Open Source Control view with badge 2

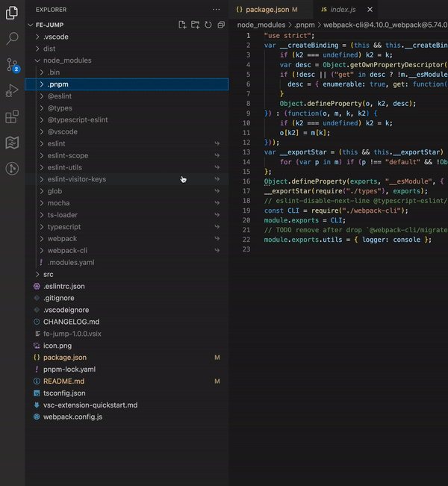click(13, 65)
